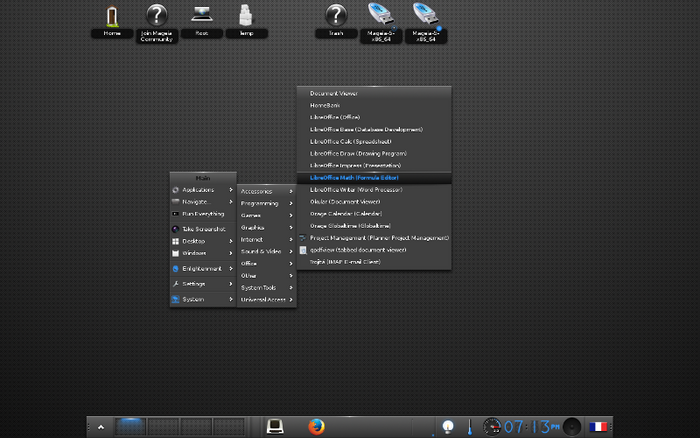This screenshot has width=700, height=438.
Task: Switch to first virtual desktop in pager
Action: click(x=130, y=427)
